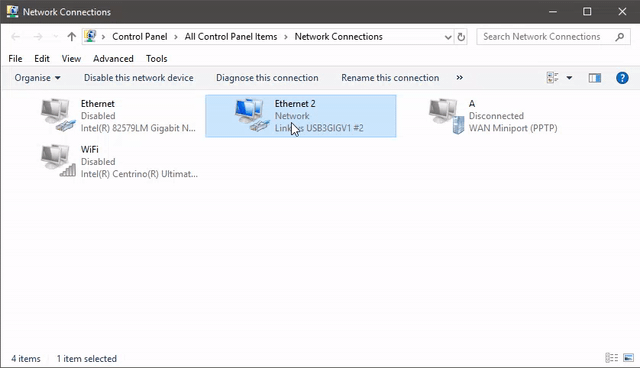Click the Help question mark icon
The height and width of the screenshot is (368, 640).
tap(622, 78)
